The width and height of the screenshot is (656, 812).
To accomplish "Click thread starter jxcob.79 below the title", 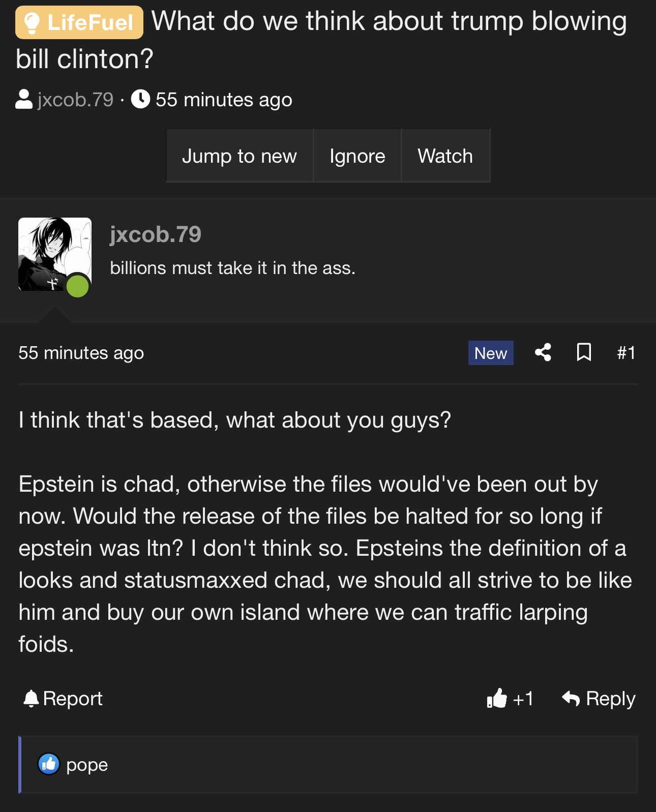I will [75, 100].
